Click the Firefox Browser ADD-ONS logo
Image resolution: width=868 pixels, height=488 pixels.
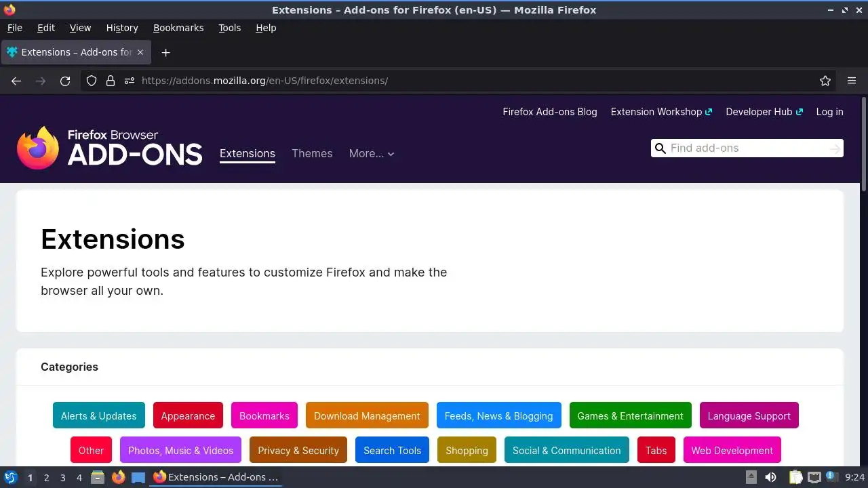click(x=110, y=148)
